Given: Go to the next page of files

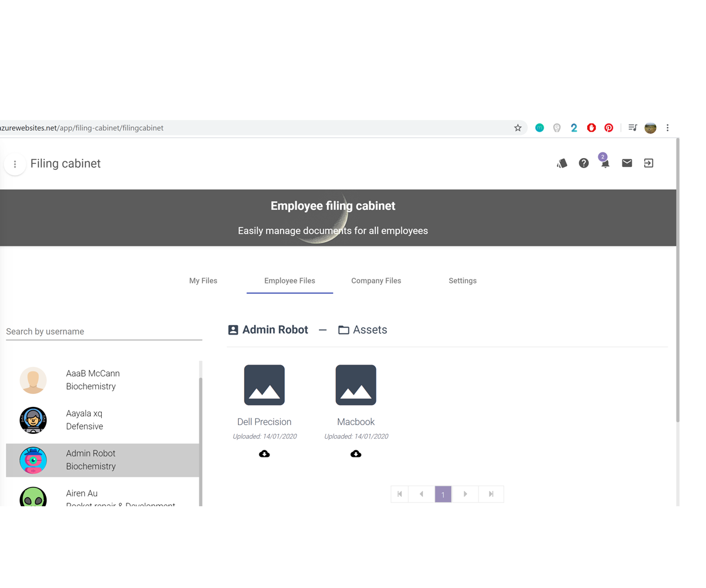Looking at the screenshot, I should pyautogui.click(x=465, y=494).
